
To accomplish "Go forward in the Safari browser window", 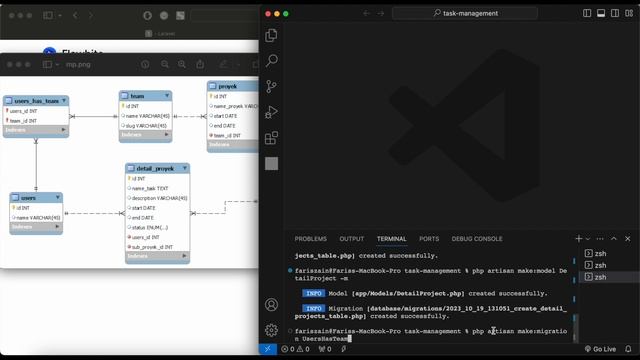I will 91,16.
